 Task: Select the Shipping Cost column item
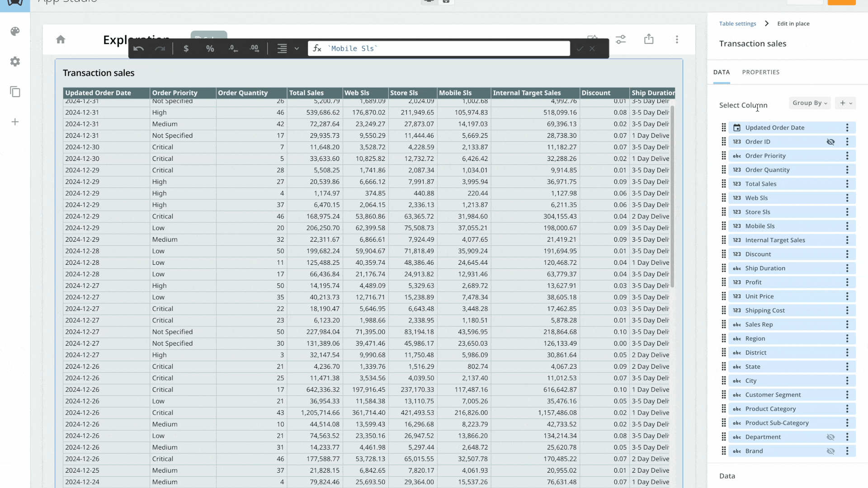(792, 310)
